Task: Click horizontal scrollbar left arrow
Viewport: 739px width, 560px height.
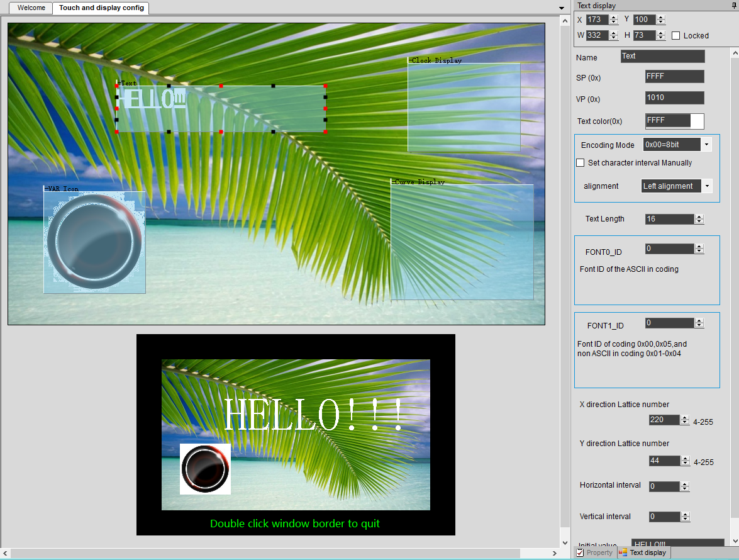Action: [4, 554]
